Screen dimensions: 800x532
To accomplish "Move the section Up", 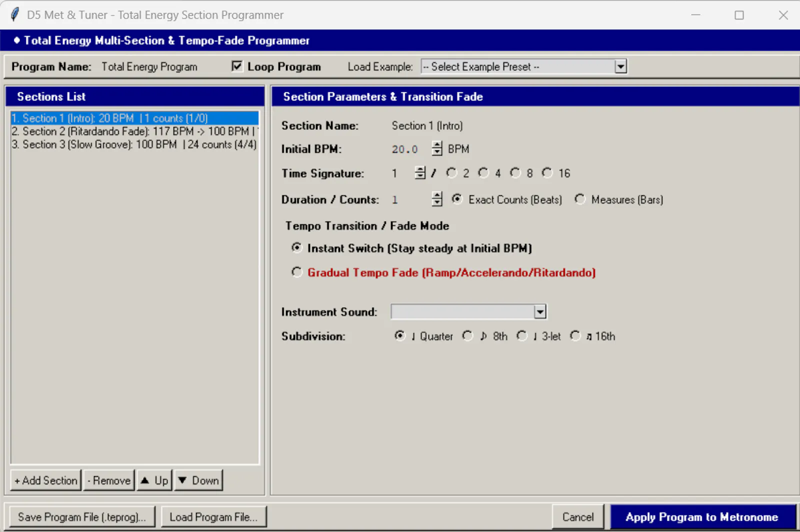I will (154, 481).
